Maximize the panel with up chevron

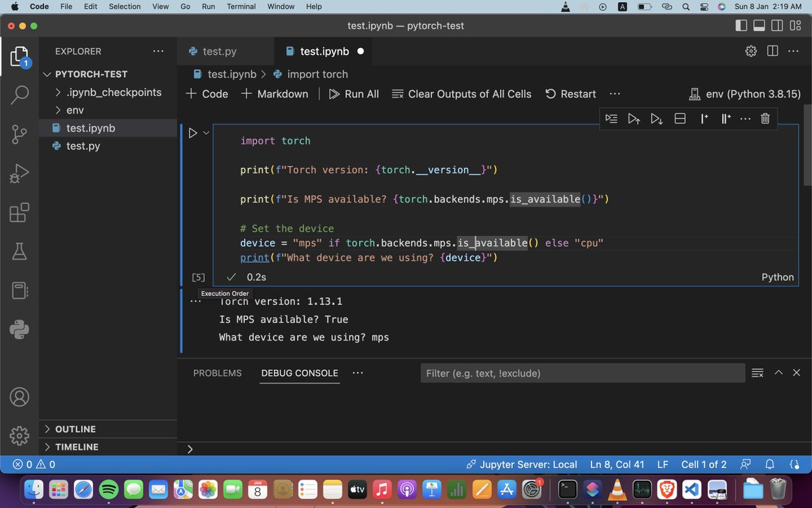[x=778, y=373]
